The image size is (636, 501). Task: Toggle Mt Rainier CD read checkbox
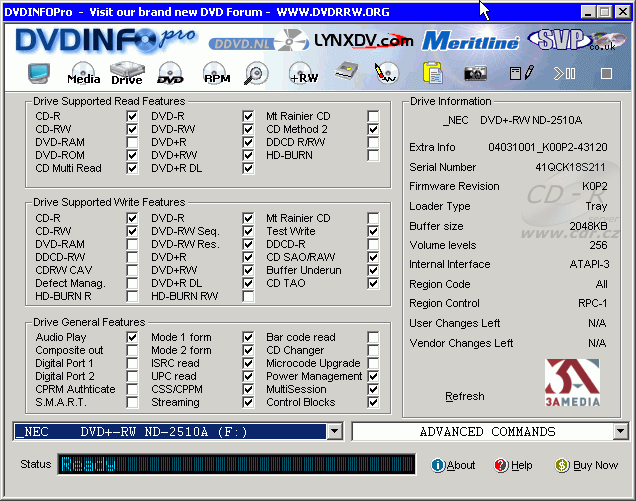[x=373, y=116]
